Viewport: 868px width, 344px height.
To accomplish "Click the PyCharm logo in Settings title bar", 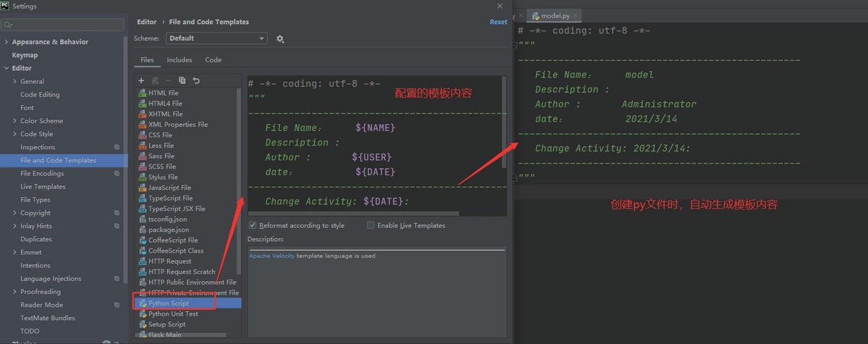I will [x=6, y=6].
